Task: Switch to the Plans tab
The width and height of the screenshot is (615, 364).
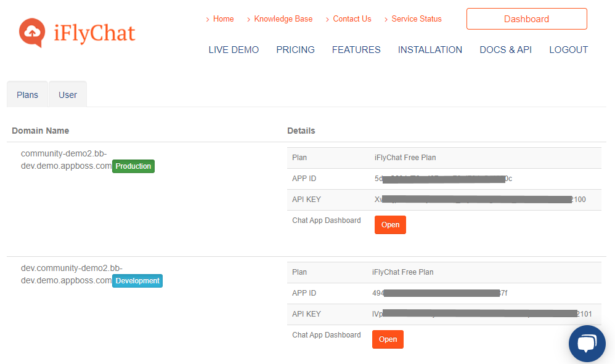Action: (28, 95)
